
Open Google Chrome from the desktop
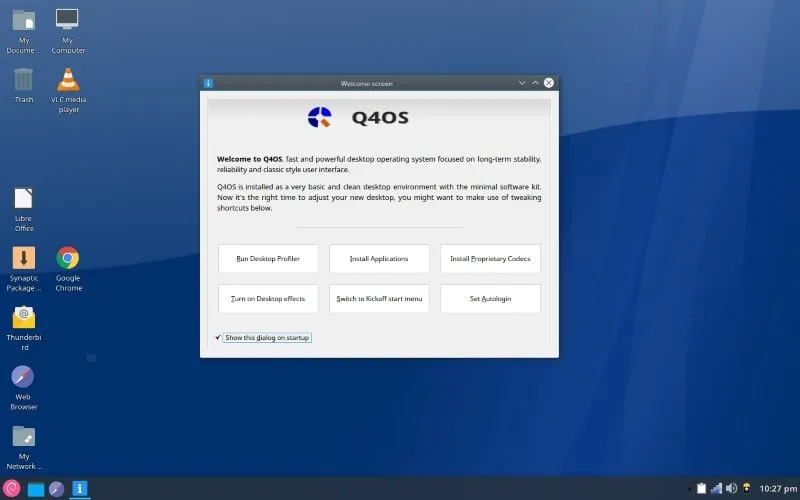(68, 258)
